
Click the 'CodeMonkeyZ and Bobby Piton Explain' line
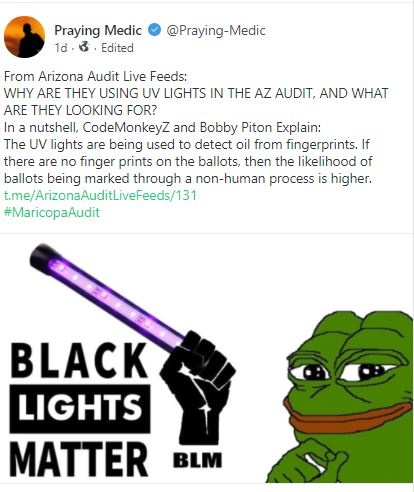[162, 127]
